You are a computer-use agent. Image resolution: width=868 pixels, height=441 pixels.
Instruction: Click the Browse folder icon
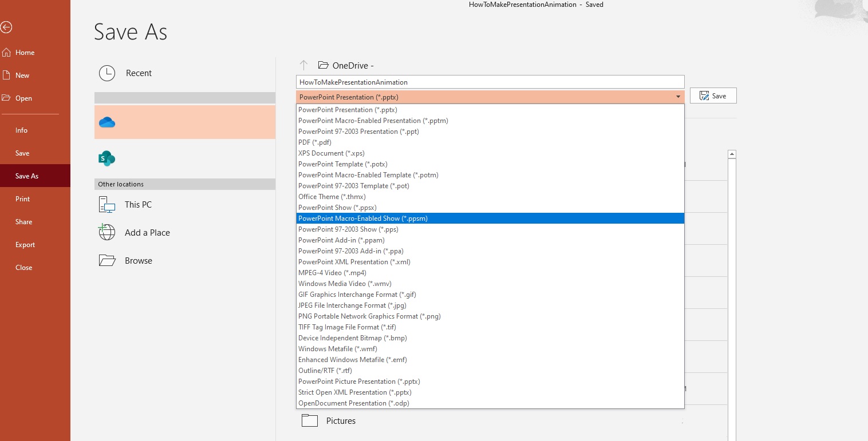coord(107,261)
